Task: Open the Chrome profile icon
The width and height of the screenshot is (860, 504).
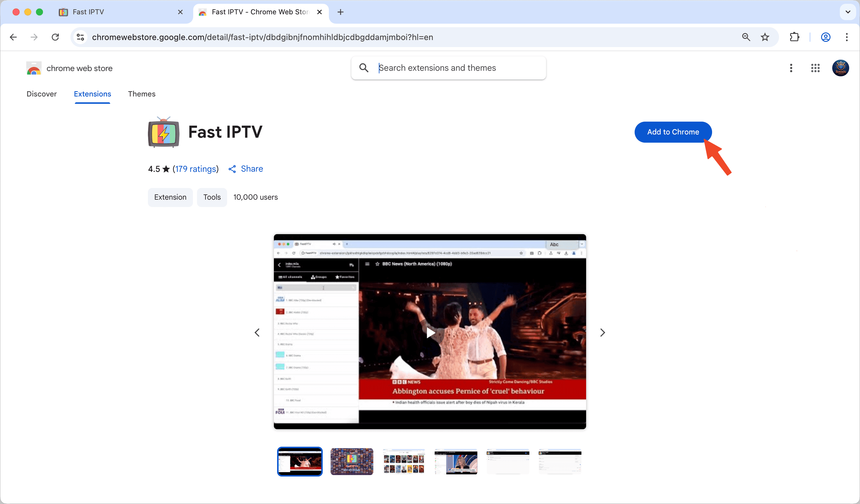Action: tap(826, 37)
